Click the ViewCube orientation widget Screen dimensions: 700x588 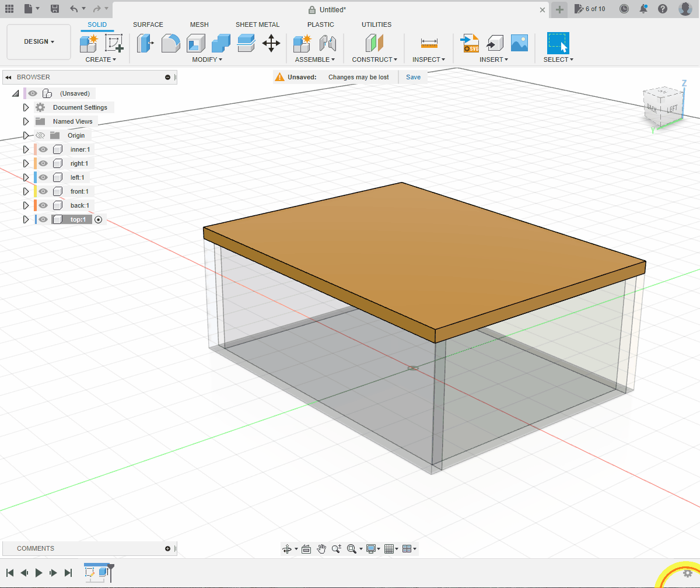click(x=663, y=106)
